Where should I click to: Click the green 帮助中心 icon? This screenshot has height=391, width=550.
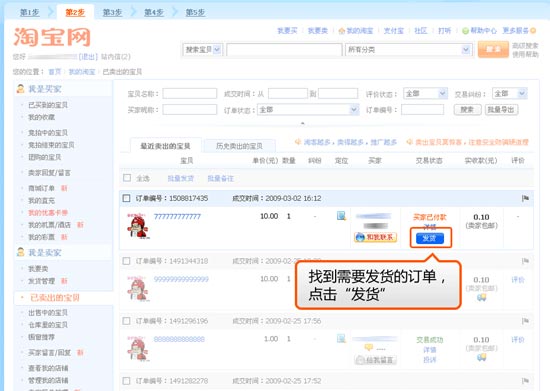[465, 31]
